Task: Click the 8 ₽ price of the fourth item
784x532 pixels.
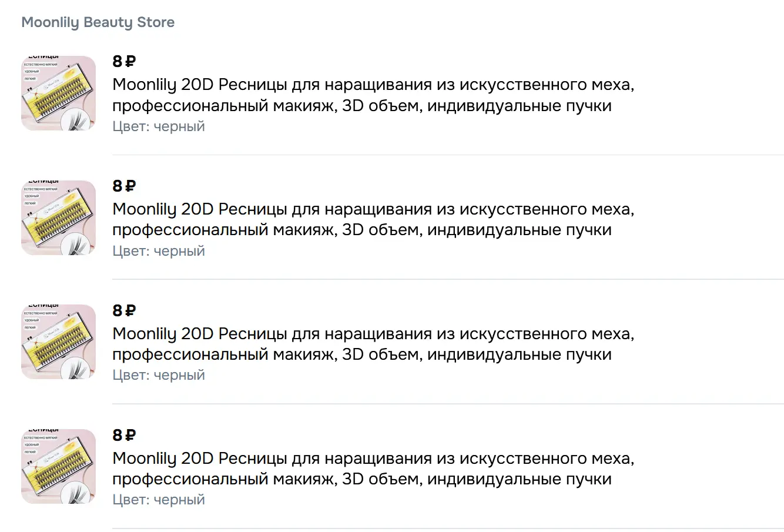Action: click(x=124, y=435)
